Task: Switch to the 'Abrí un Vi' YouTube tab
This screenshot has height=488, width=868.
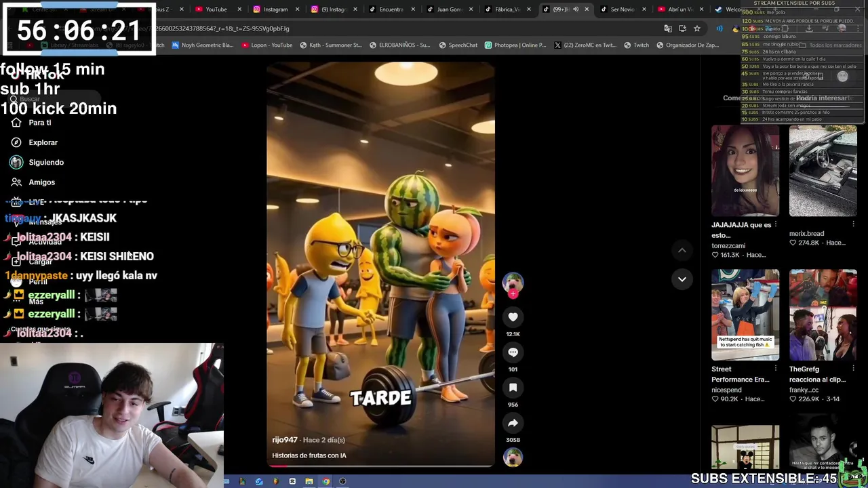Action: pyautogui.click(x=679, y=9)
